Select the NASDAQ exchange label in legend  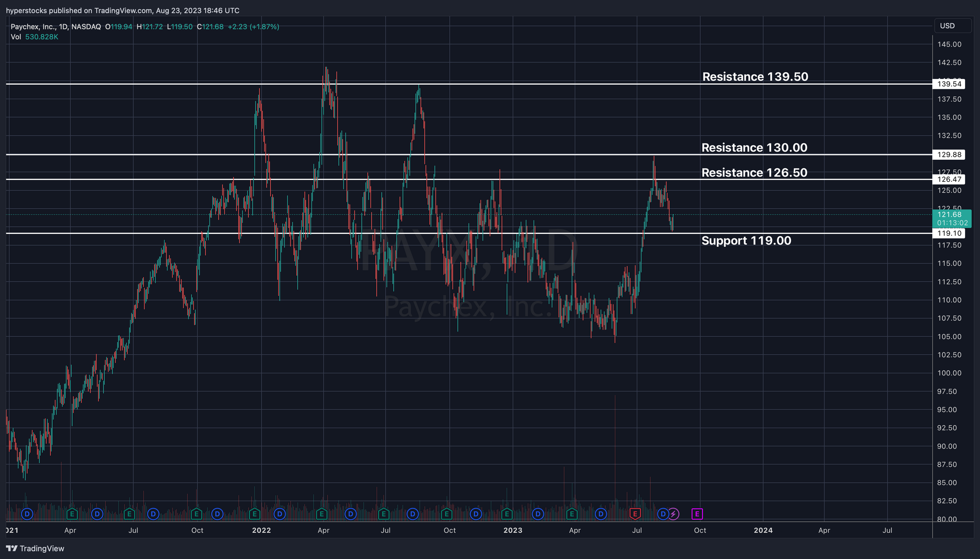86,27
